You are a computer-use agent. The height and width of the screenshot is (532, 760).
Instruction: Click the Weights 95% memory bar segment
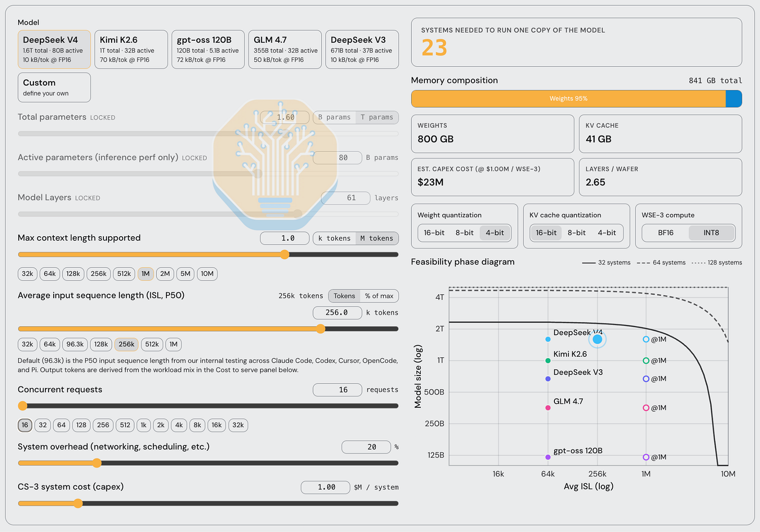(x=568, y=99)
